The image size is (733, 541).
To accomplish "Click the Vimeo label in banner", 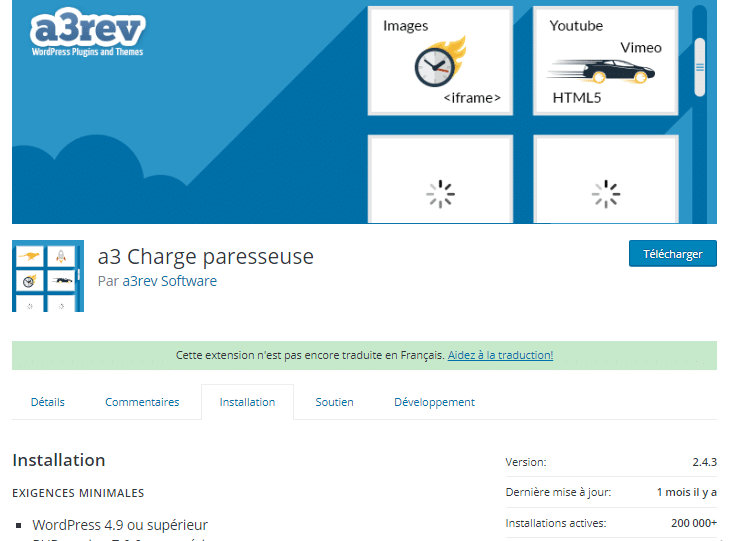I will point(641,48).
